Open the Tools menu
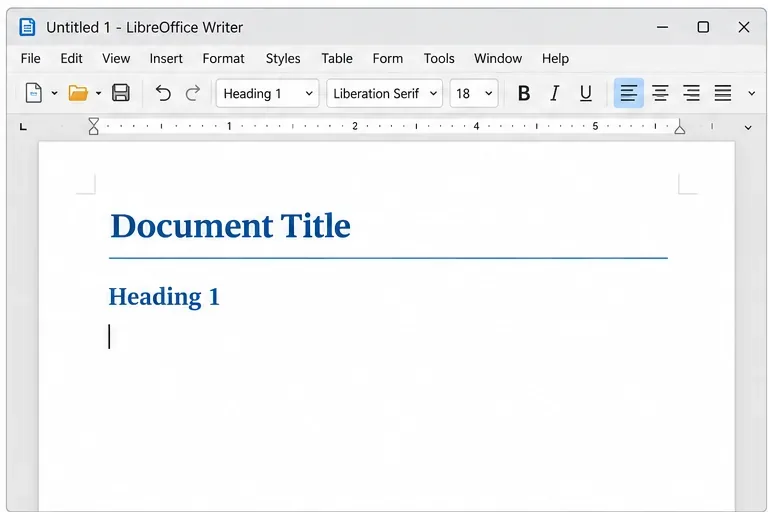The height and width of the screenshot is (512, 768). coord(439,58)
